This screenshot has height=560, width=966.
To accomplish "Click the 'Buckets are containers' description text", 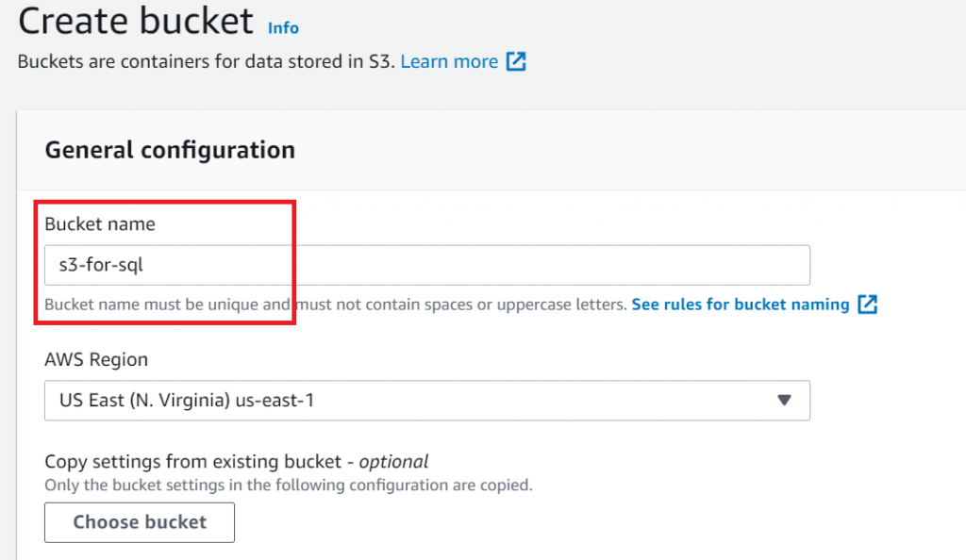I will pyautogui.click(x=206, y=62).
